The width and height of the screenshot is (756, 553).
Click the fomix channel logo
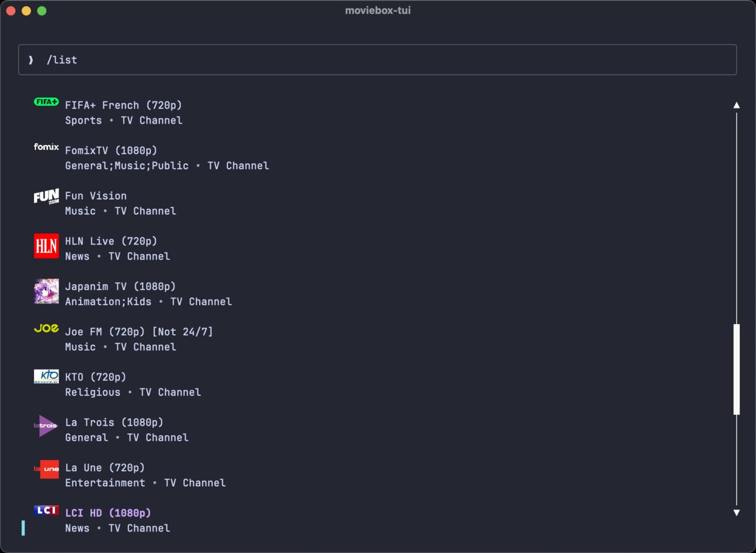46,147
